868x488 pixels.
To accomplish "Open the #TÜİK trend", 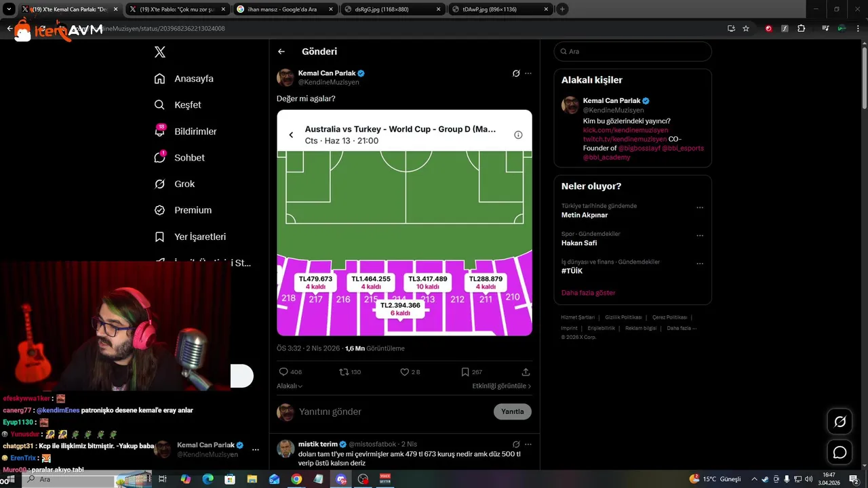I will [572, 271].
